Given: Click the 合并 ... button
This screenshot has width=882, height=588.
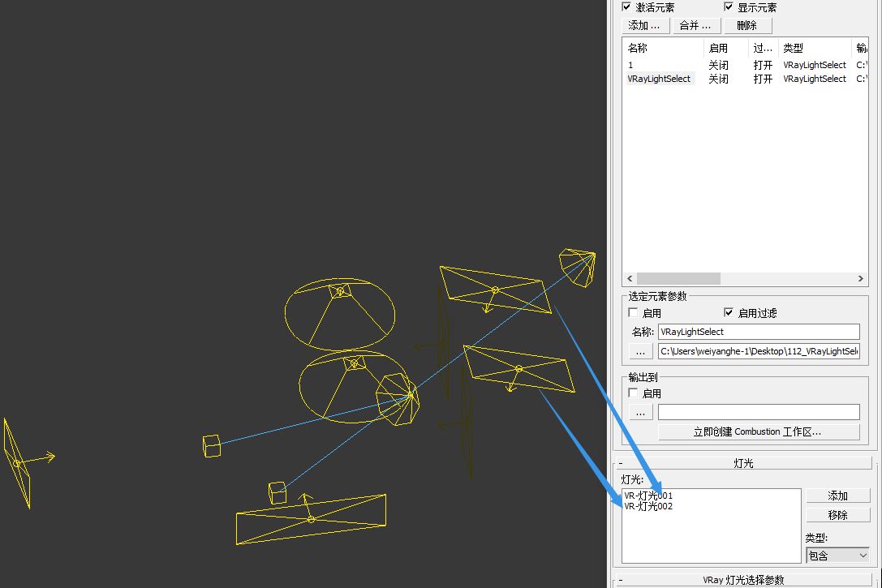Looking at the screenshot, I should (695, 25).
